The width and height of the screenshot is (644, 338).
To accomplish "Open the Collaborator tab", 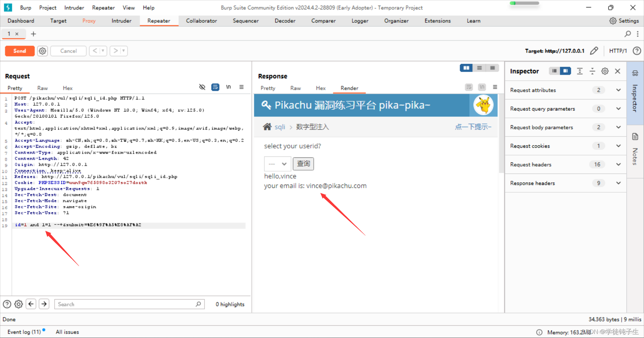I will click(202, 21).
